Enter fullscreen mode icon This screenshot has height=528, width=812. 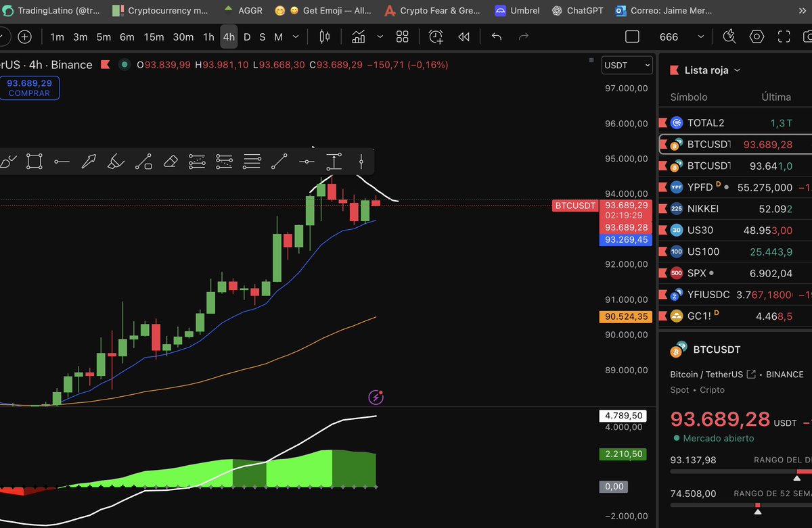pos(784,37)
